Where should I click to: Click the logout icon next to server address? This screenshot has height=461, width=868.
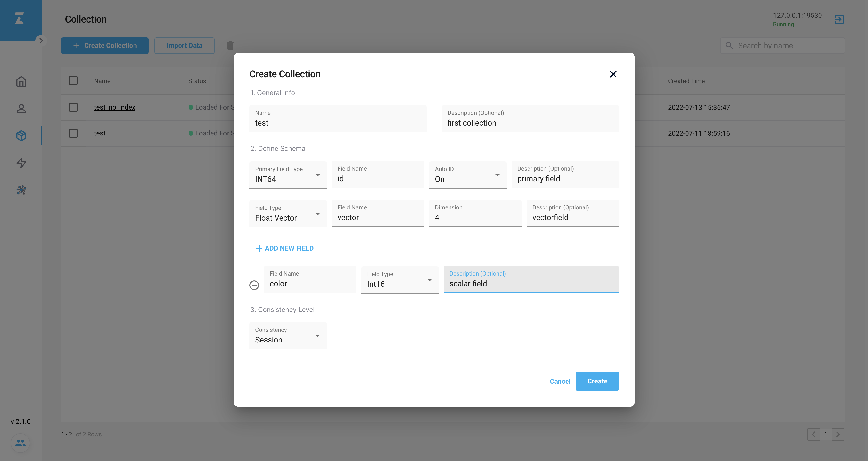[839, 19]
